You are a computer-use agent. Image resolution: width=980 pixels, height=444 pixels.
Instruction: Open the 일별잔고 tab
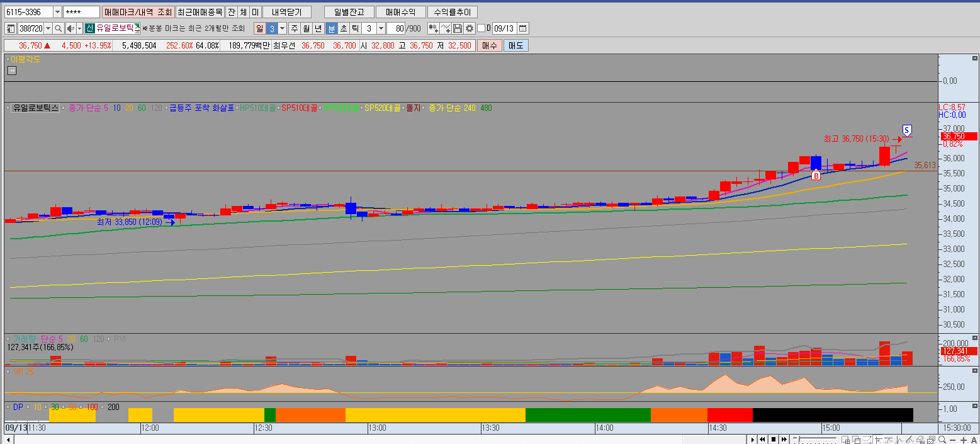pyautogui.click(x=349, y=12)
